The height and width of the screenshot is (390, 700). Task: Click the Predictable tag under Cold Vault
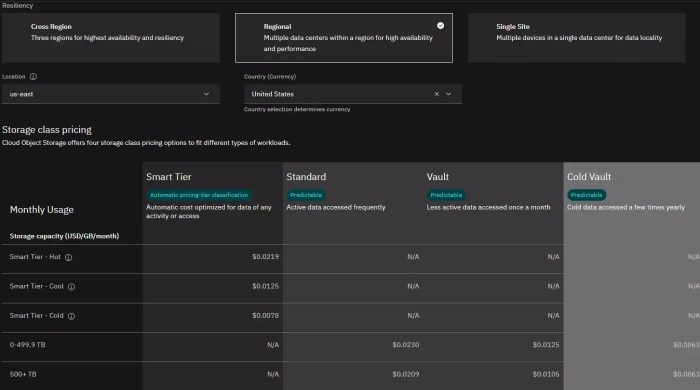tap(586, 195)
